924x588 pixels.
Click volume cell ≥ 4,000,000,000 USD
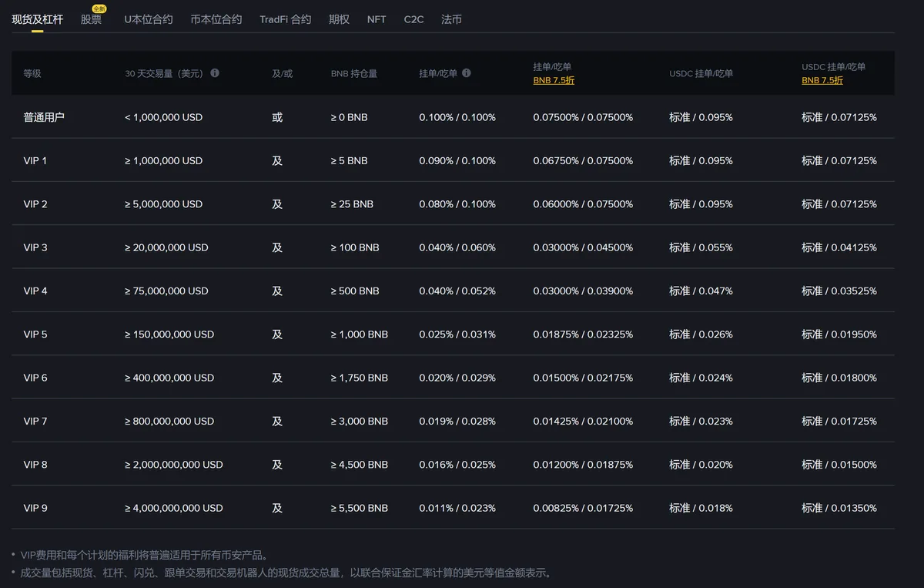(173, 508)
